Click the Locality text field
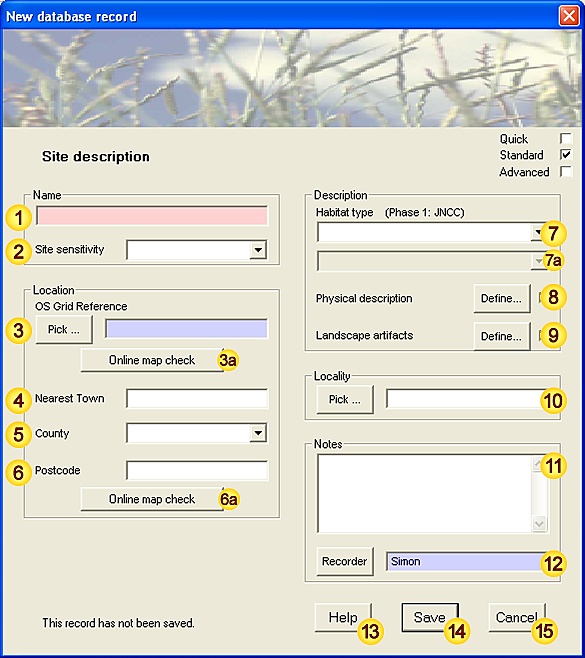 [467, 399]
